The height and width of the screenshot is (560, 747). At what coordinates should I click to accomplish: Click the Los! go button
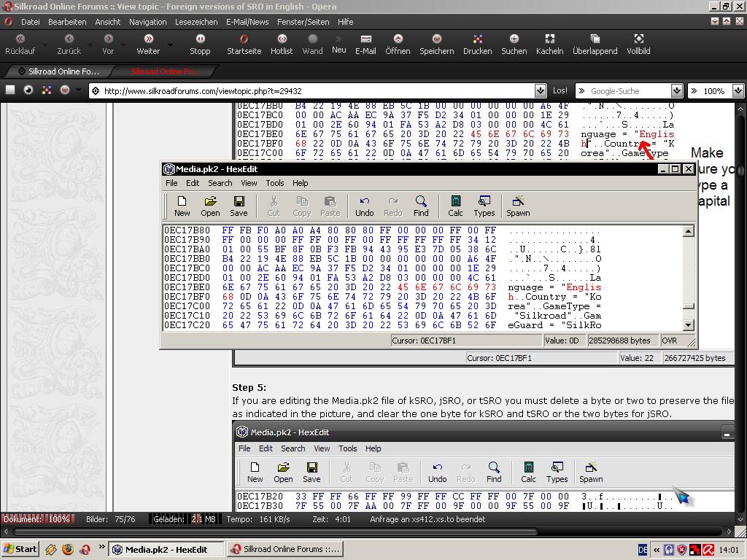point(560,91)
